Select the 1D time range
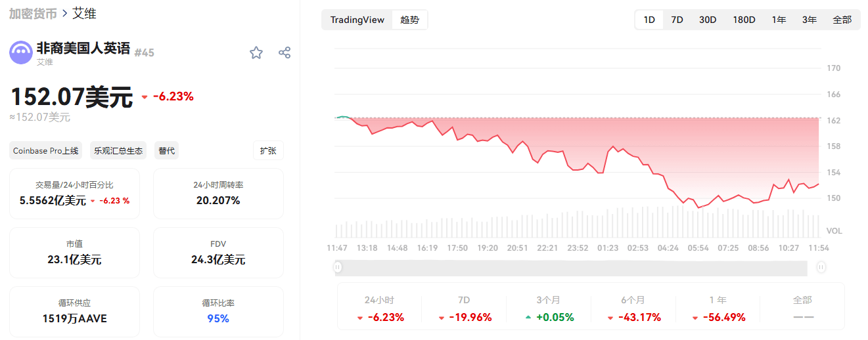The image size is (868, 340). (x=649, y=20)
